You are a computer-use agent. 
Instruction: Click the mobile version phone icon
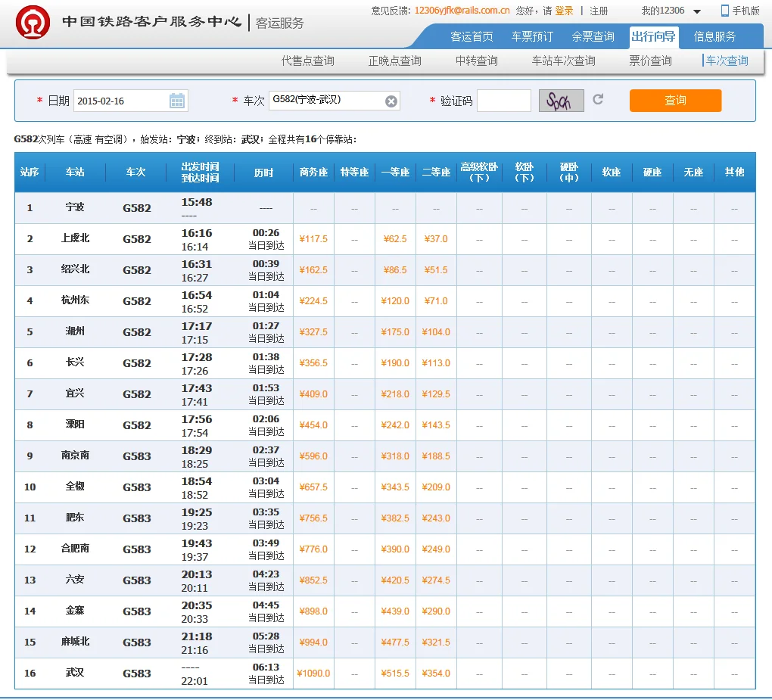(x=724, y=11)
